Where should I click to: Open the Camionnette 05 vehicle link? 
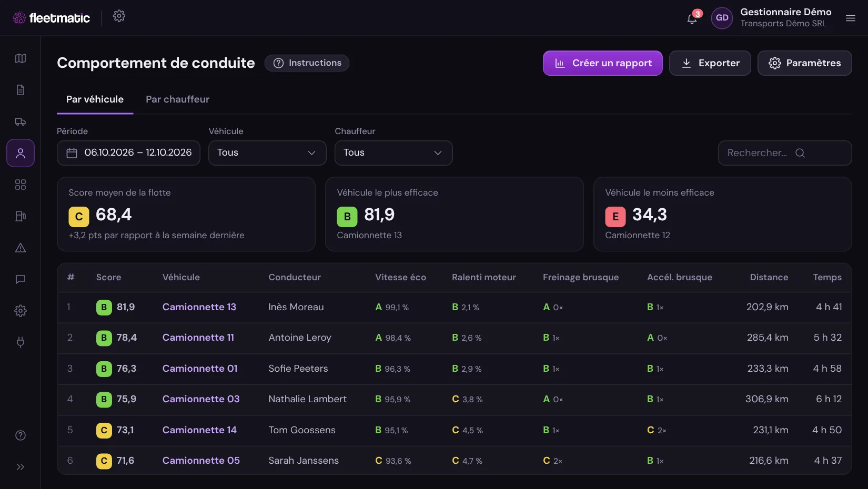[201, 461]
